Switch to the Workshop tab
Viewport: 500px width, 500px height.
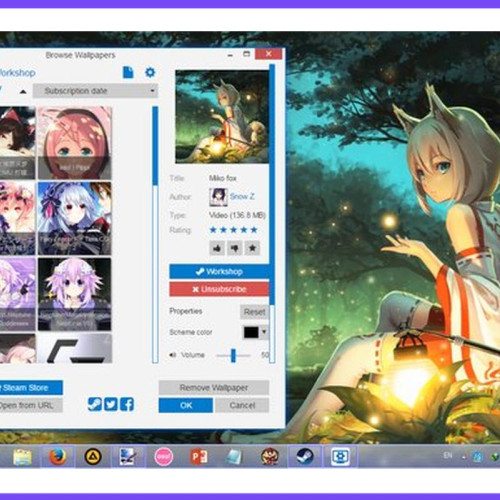coord(17,73)
